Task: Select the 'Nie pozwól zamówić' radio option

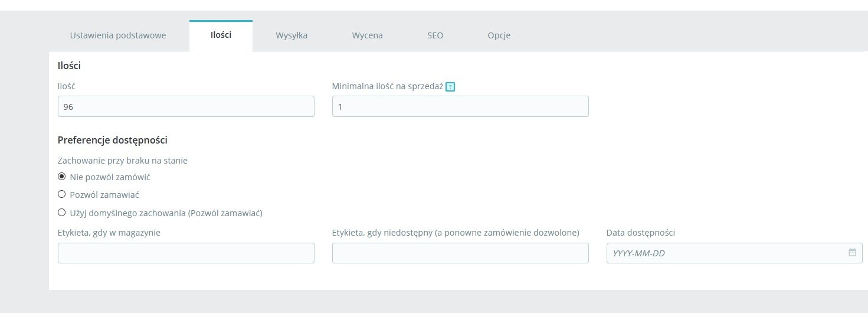Action: pyautogui.click(x=61, y=177)
